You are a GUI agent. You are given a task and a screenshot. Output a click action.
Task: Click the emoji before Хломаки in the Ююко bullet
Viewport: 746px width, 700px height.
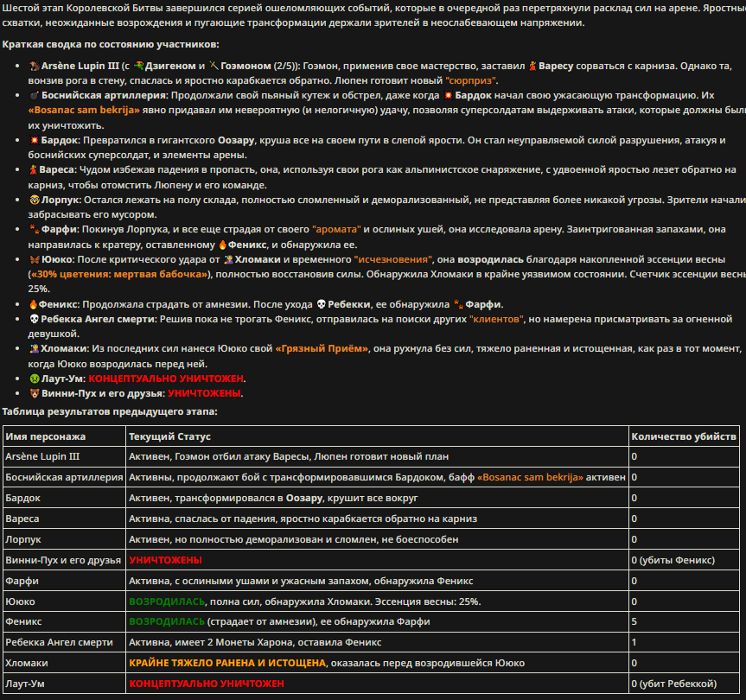pos(228,259)
